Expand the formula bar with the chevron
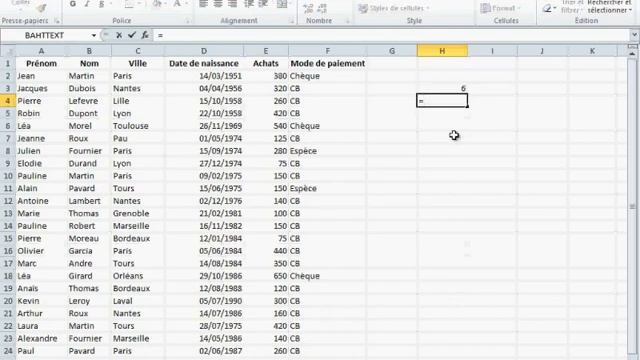The width and height of the screenshot is (640, 360). point(634,36)
